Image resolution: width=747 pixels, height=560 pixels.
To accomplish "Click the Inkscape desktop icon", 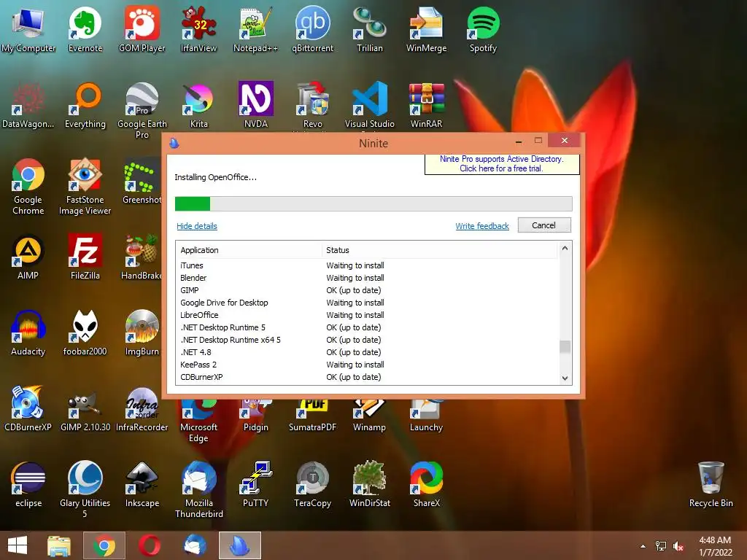I will point(142,484).
